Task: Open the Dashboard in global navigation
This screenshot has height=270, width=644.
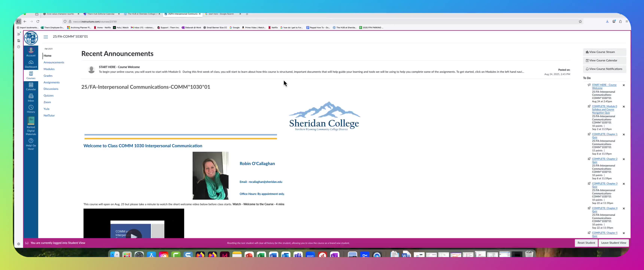Action: (31, 64)
